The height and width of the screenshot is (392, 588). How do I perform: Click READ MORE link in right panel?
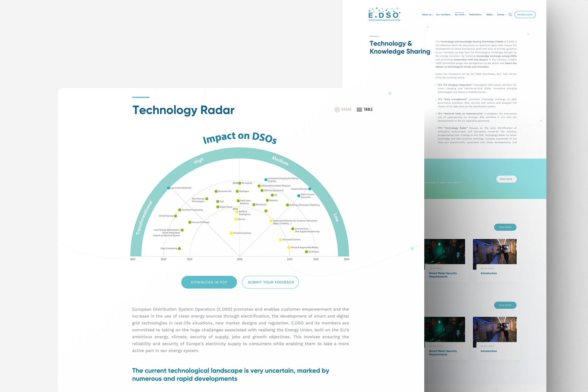[506, 179]
